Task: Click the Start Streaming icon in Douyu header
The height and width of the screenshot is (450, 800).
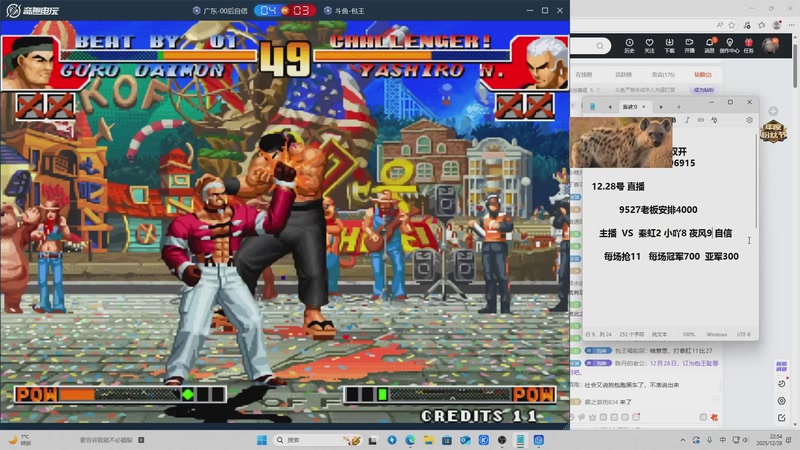Action: coord(689,45)
